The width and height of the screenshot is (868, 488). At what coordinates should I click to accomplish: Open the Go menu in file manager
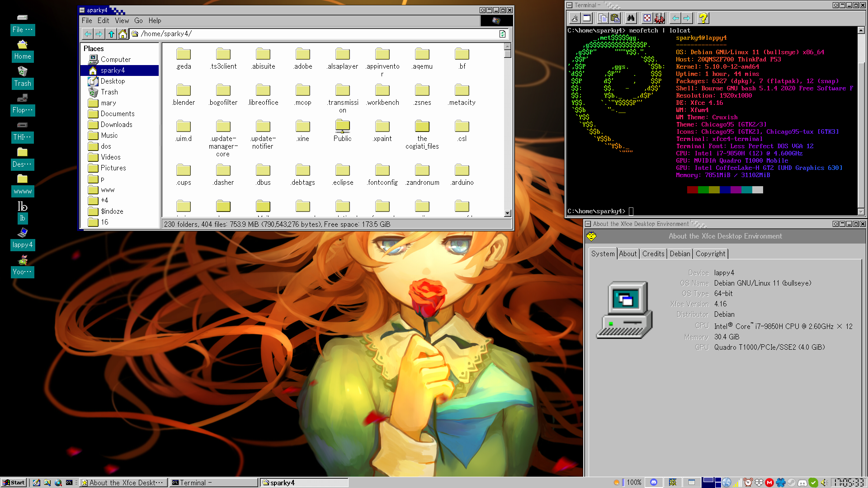click(x=138, y=21)
